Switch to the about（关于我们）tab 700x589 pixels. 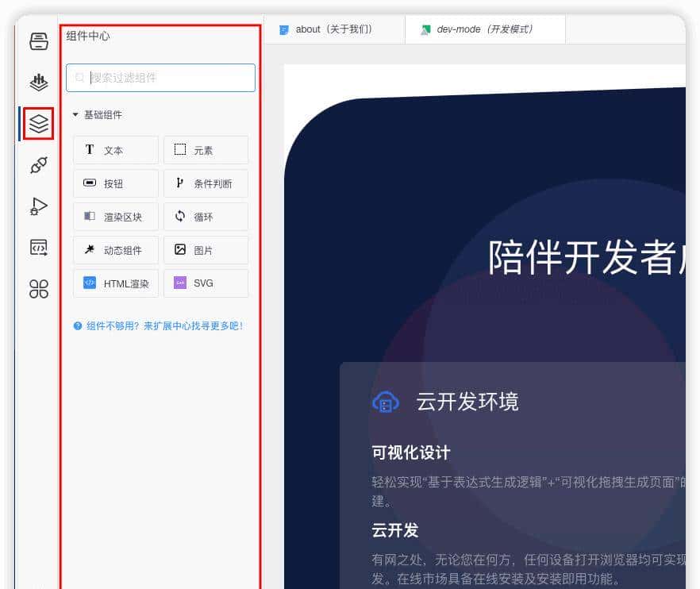[x=333, y=29]
